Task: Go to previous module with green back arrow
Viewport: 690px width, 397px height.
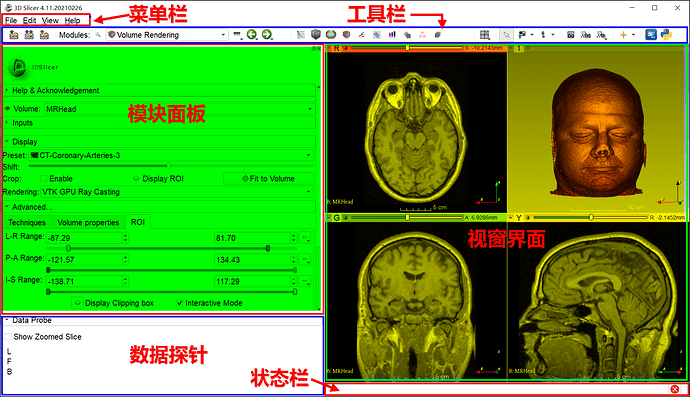Action: (x=252, y=34)
